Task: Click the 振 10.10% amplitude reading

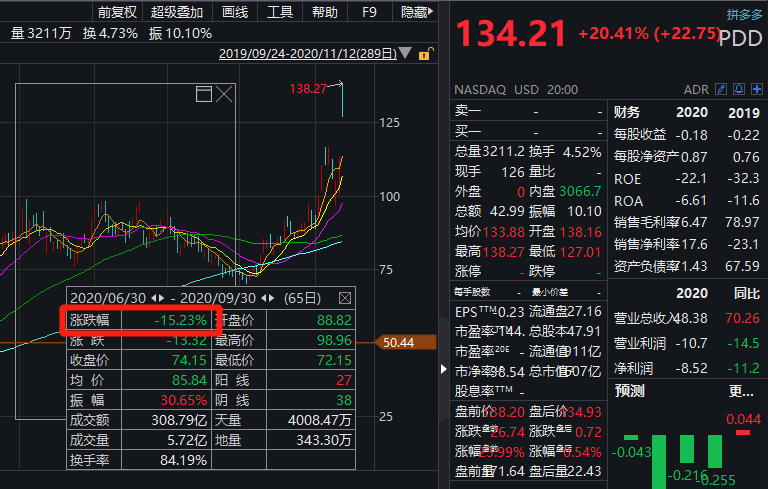Action: pos(180,33)
